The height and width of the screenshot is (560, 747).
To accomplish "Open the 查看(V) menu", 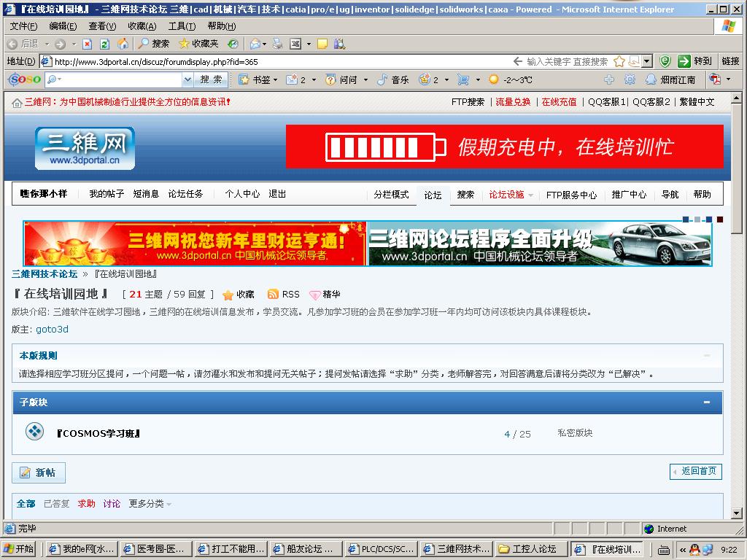I will (102, 26).
